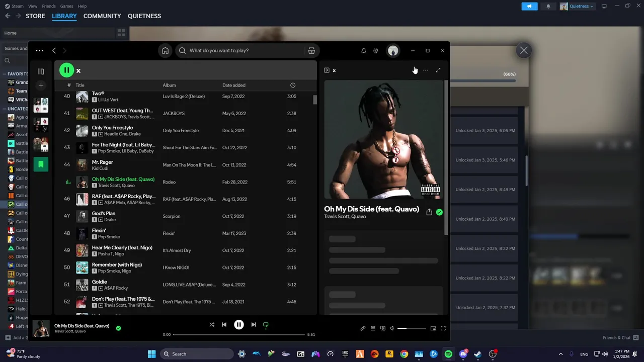The height and width of the screenshot is (362, 644).
Task: Toggle saved checkmark in bottom player bar
Action: (x=118, y=328)
